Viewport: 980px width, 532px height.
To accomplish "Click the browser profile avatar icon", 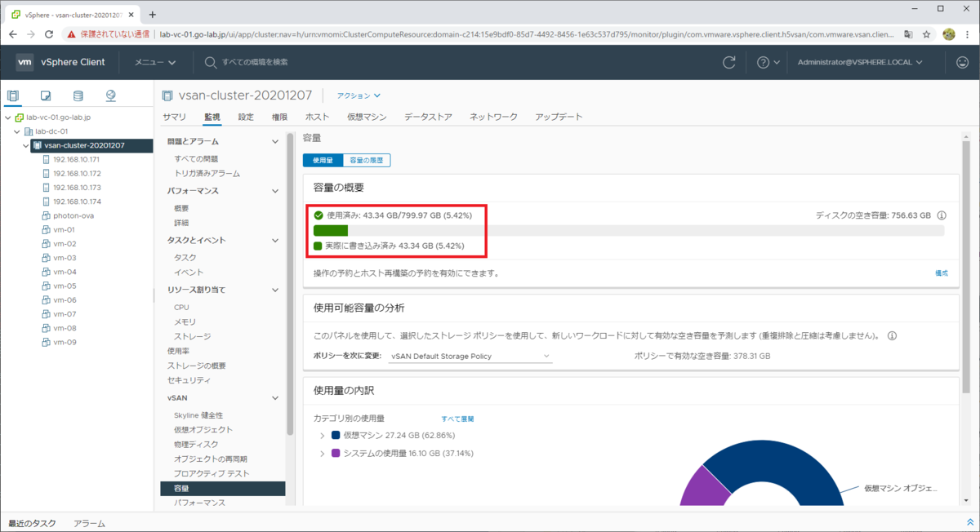I will pos(948,34).
